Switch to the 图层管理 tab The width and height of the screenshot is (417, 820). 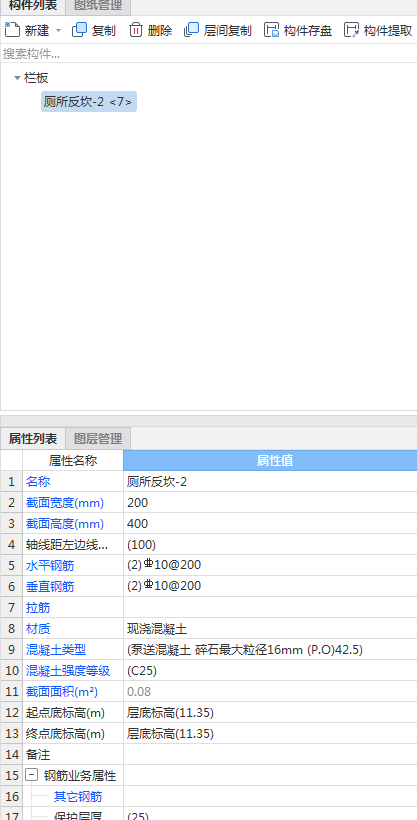[x=98, y=438]
